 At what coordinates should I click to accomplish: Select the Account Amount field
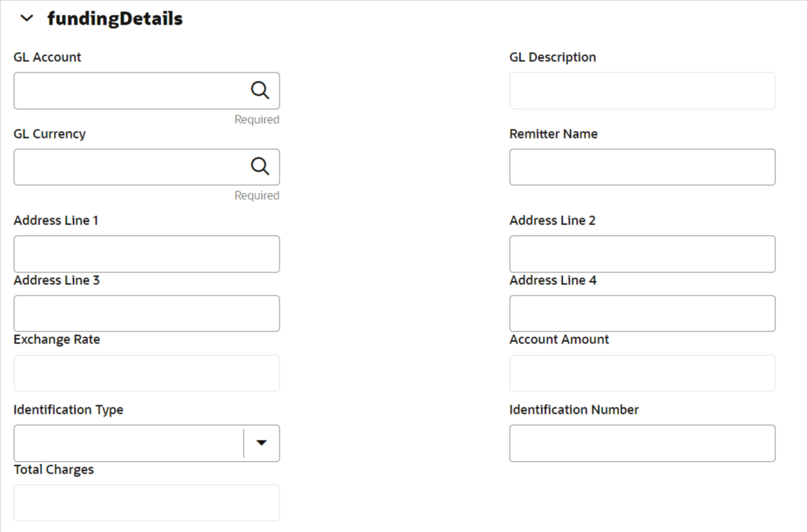pos(642,373)
